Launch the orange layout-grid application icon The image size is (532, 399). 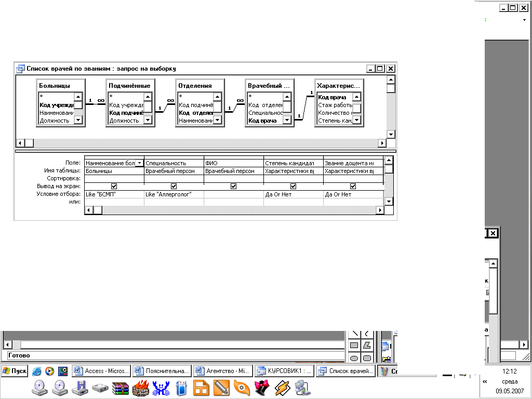[x=201, y=388]
